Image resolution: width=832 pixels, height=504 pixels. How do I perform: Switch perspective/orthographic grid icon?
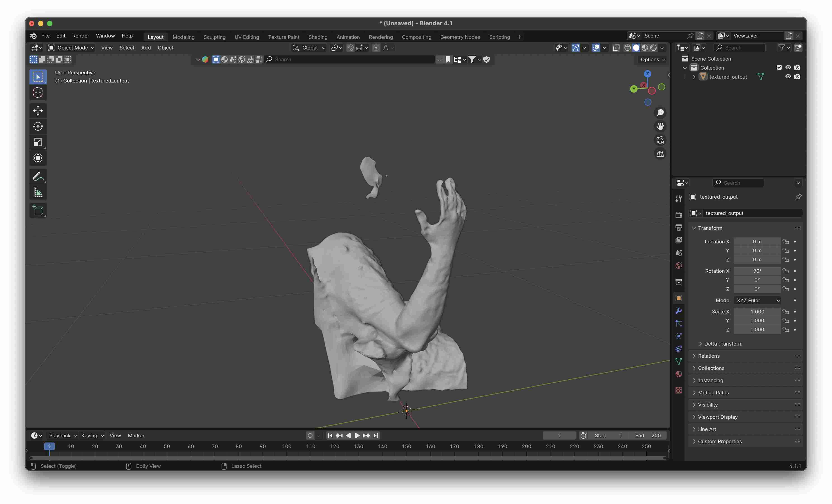[660, 154]
